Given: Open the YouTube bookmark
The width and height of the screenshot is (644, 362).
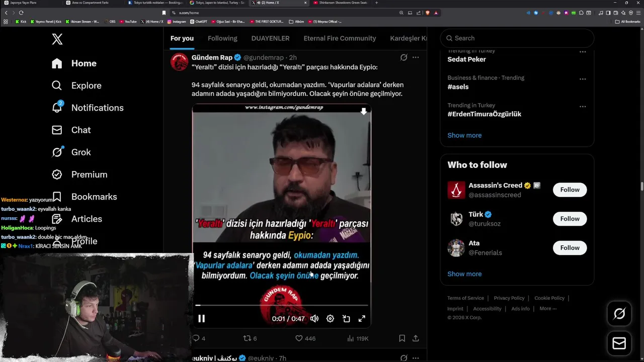Looking at the screenshot, I should point(128,22).
